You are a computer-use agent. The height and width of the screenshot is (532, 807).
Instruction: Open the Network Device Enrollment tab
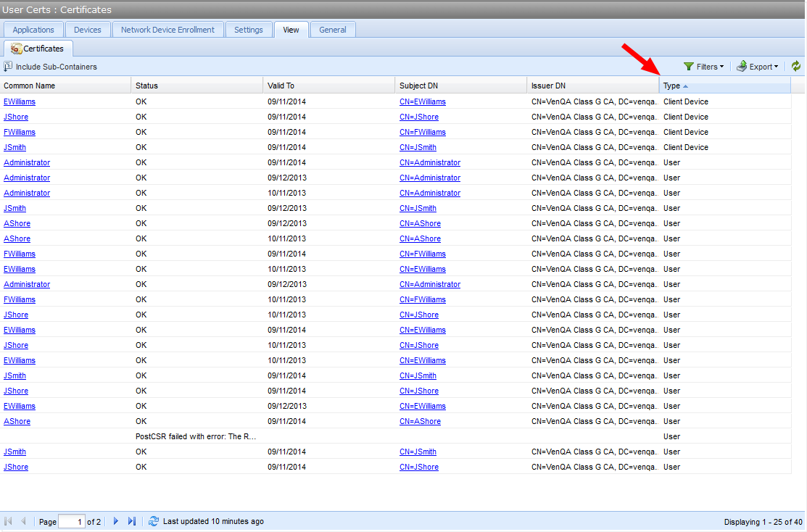click(167, 30)
